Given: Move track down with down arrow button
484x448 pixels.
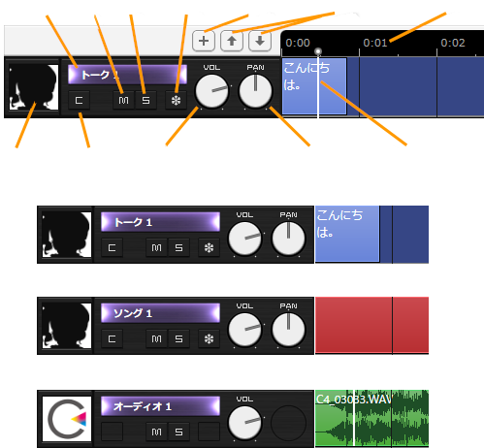Looking at the screenshot, I should click(x=260, y=41).
